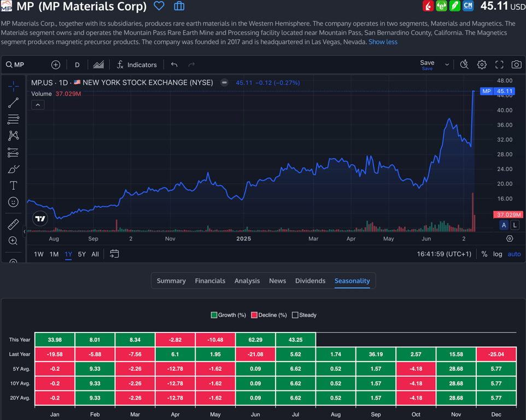Open the Indicators menu
The width and height of the screenshot is (526, 420).
point(137,65)
